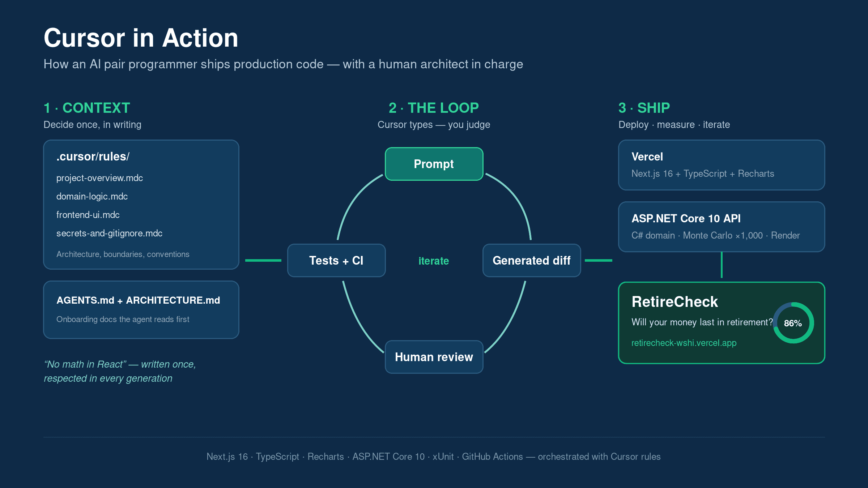Screen dimensions: 868x488
Task: Select frontend-ui.mdc file name
Action: (88, 215)
